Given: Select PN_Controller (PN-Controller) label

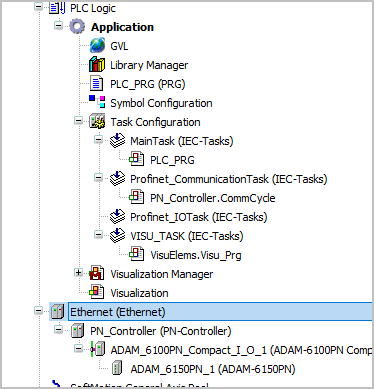Looking at the screenshot, I should click(x=161, y=331).
